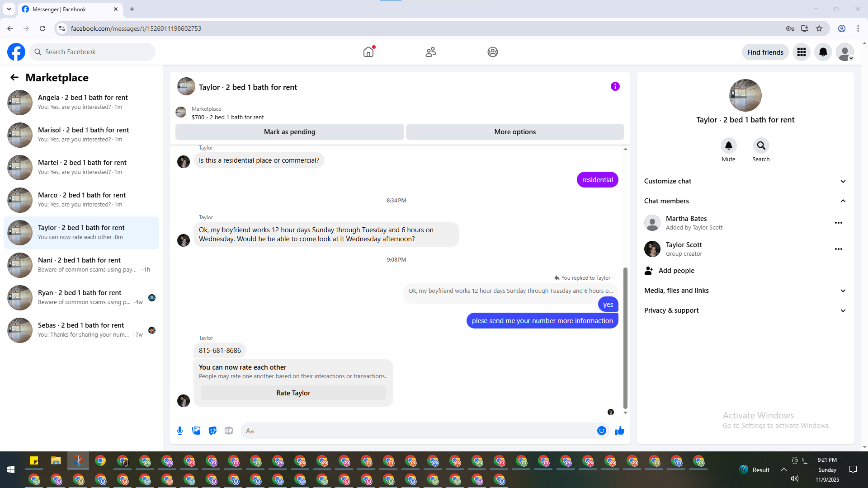Select the active Taylor conversation in list
The image size is (868, 488).
pos(81,233)
